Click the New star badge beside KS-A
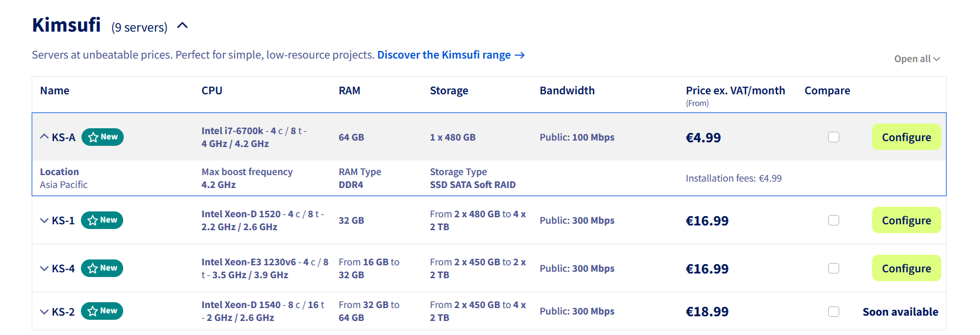This screenshot has height=335, width=980. pyautogui.click(x=103, y=137)
